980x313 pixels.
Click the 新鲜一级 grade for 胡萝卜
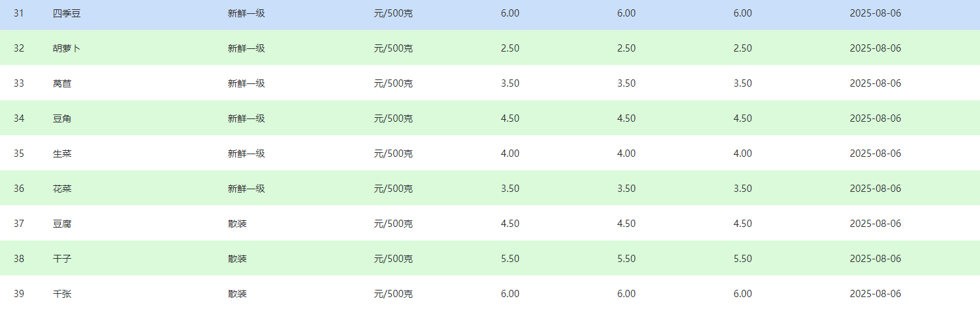pos(246,48)
